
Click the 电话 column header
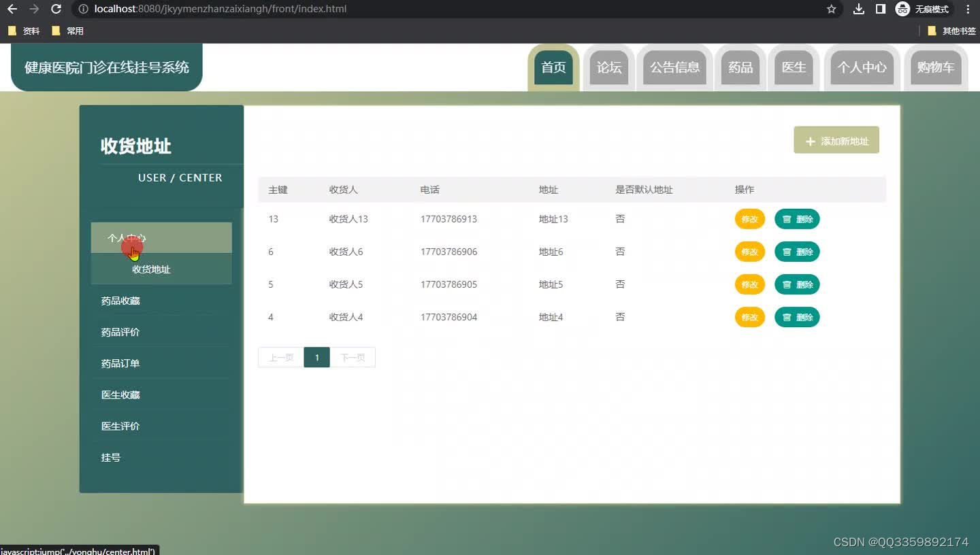point(430,190)
